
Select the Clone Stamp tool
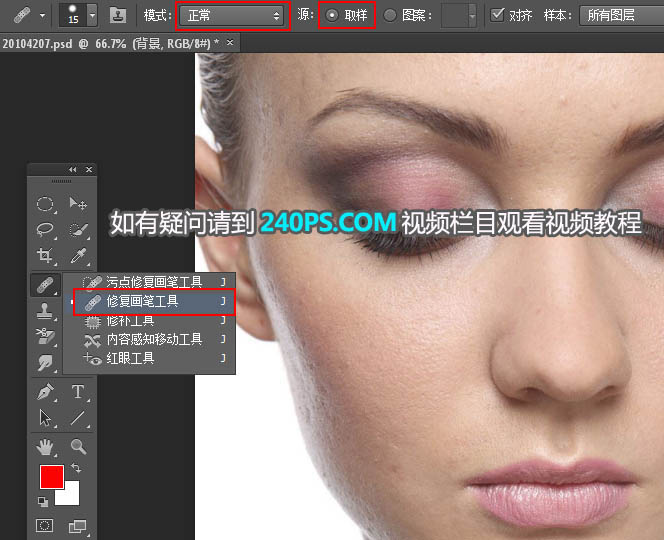(45, 311)
